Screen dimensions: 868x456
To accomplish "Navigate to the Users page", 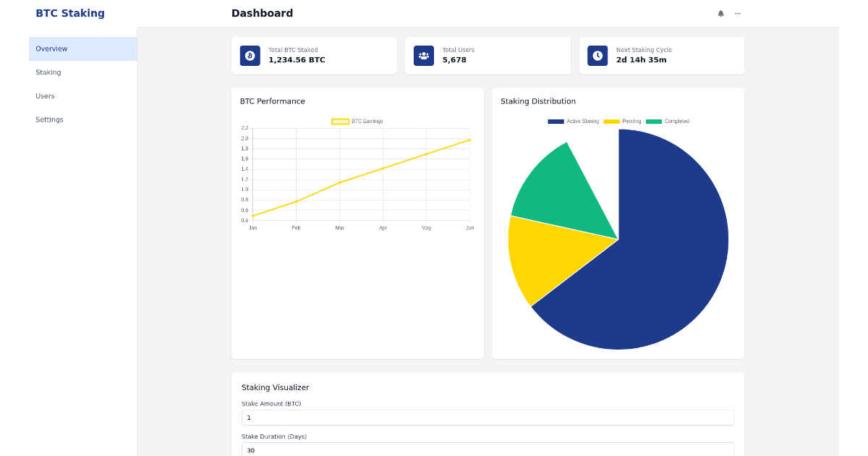I will click(x=45, y=96).
